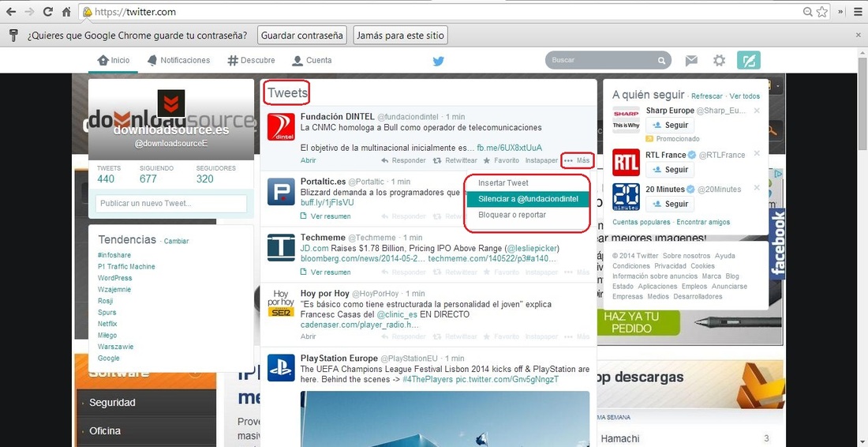Follow RTL France with Seguir button

click(x=670, y=170)
